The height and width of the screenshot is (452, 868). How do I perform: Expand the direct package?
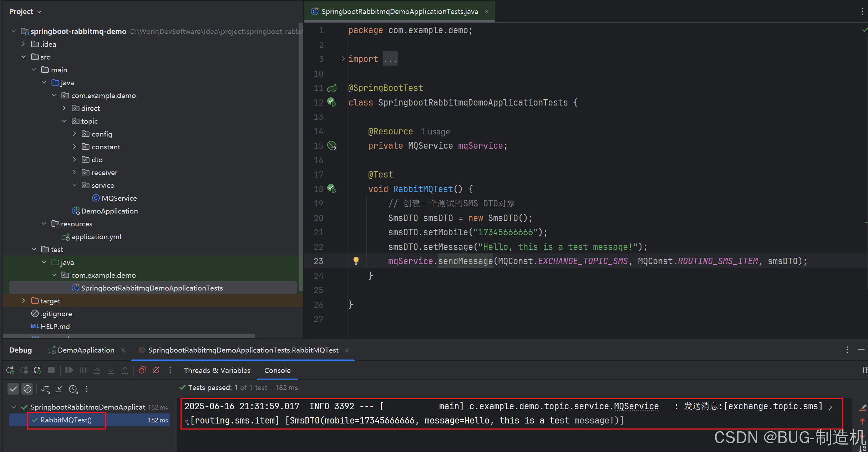click(64, 108)
